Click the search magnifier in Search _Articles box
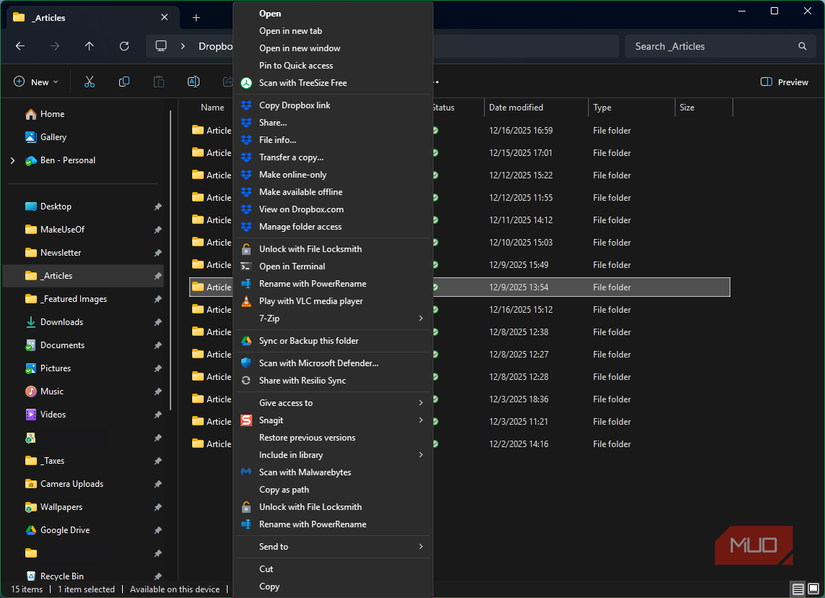 [802, 46]
